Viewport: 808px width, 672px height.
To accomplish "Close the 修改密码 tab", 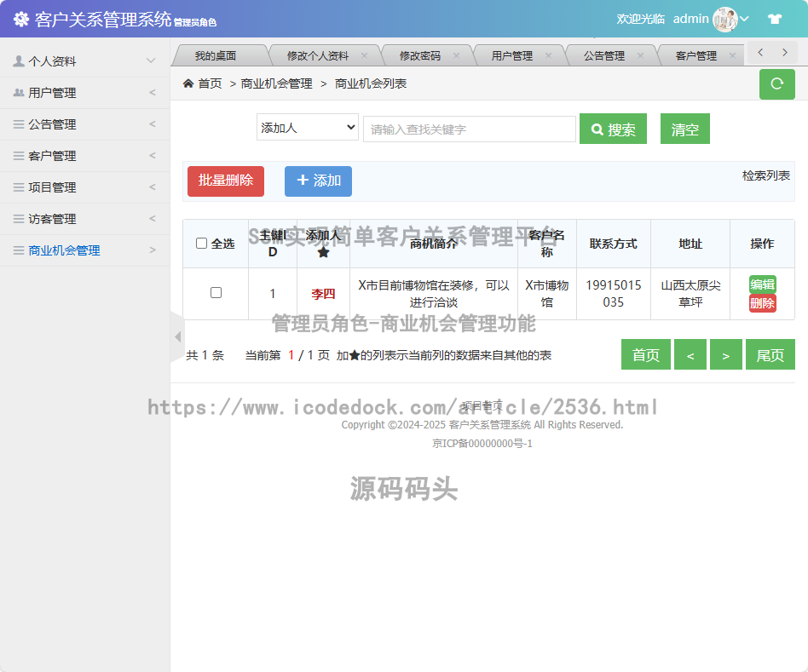I will tap(456, 55).
